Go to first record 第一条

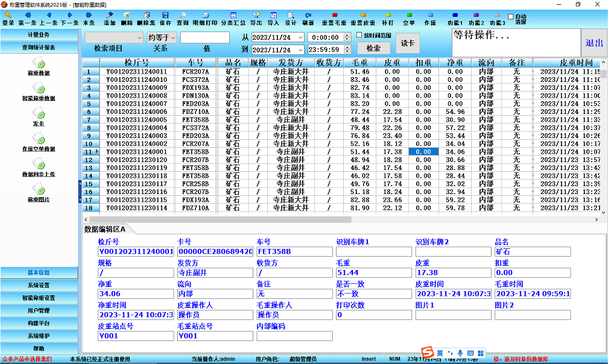pyautogui.click(x=28, y=19)
